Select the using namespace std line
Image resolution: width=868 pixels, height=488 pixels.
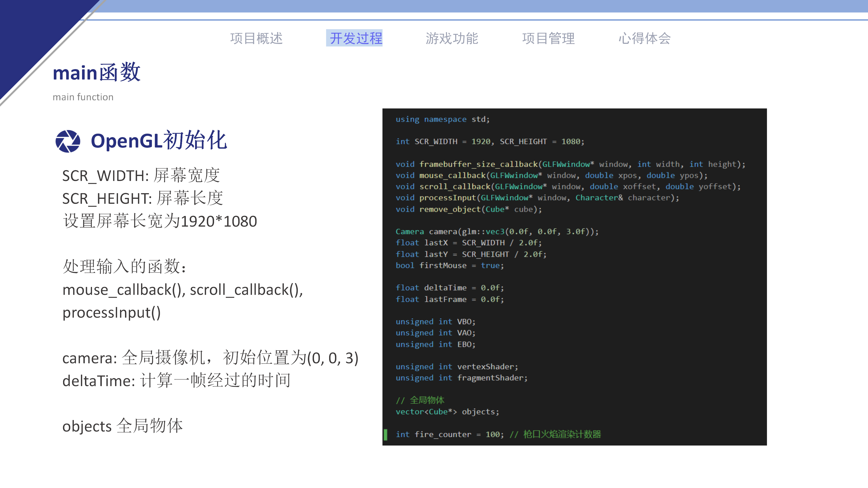point(442,119)
